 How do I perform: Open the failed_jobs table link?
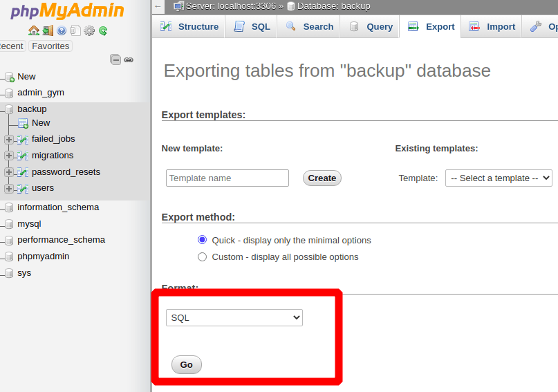coord(53,139)
